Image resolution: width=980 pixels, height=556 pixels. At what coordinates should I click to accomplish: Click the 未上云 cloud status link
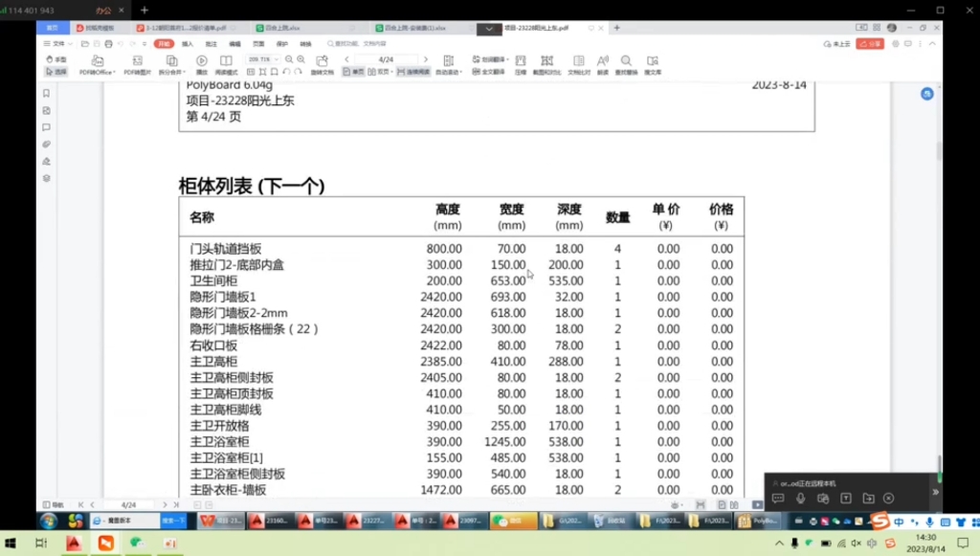pos(836,44)
